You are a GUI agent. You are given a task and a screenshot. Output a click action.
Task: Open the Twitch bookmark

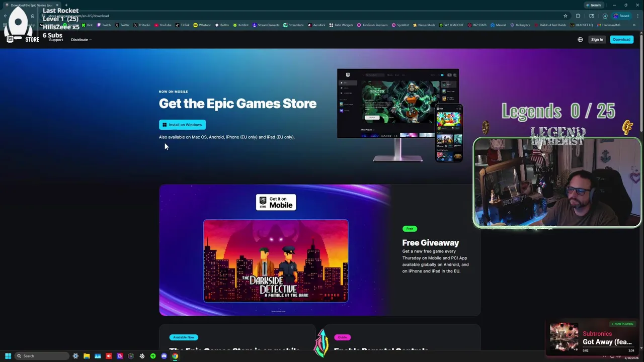(x=104, y=25)
